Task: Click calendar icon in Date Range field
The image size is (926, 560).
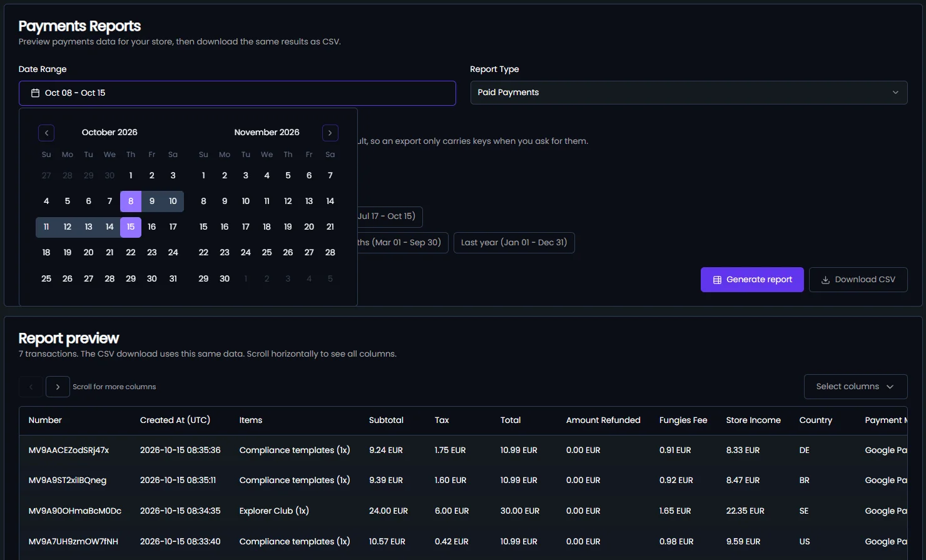Action: click(36, 93)
